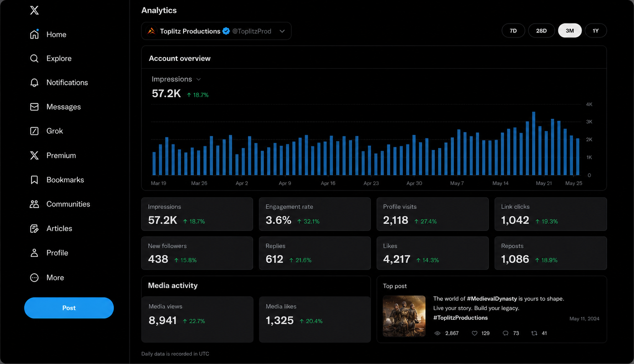Open the top post thumbnail image
Screen dimensions: 634x364
tap(404, 316)
